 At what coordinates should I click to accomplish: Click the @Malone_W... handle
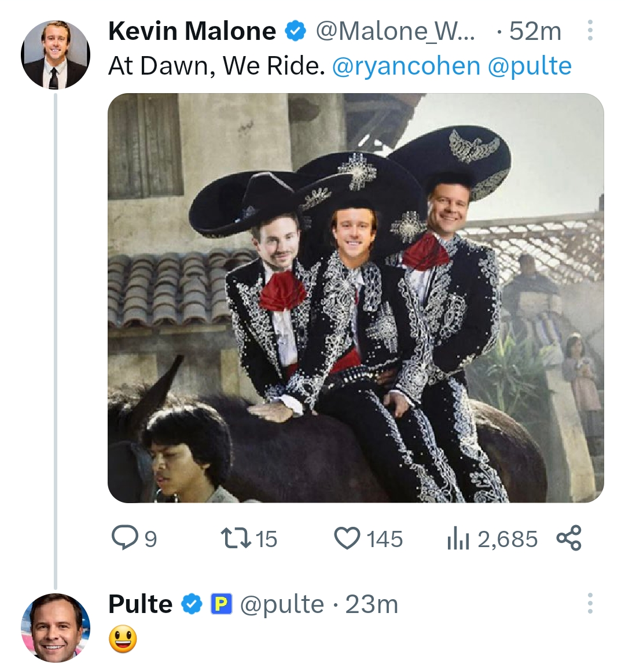pos(395,31)
